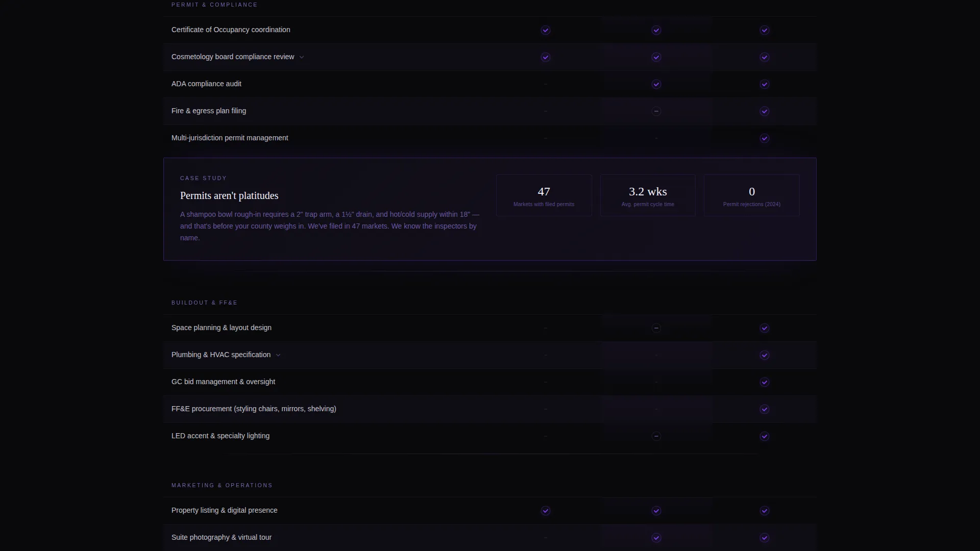This screenshot has height=551, width=980.
Task: Click last-column checkmark for GC bid management & oversight
Action: coord(765,382)
